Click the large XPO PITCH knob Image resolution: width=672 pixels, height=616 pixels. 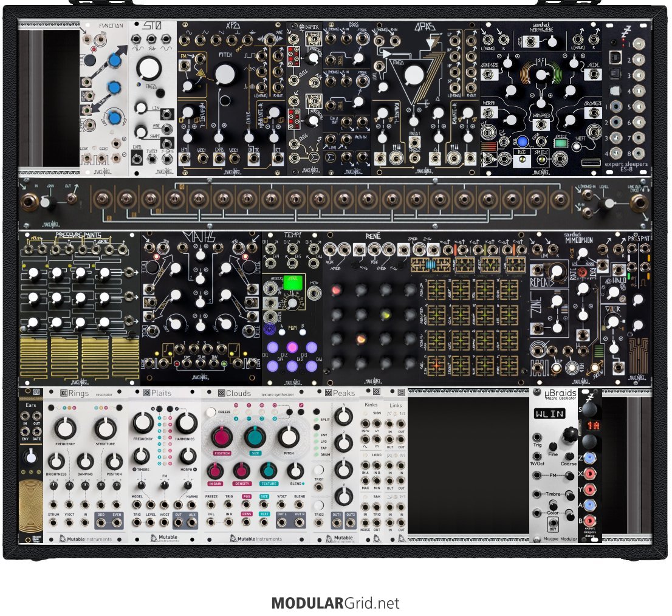[225, 75]
